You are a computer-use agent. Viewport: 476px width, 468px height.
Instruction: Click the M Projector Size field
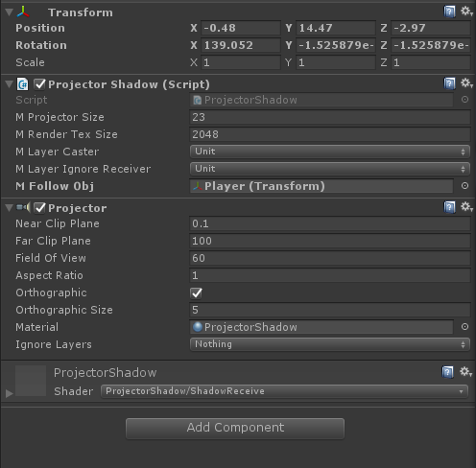[330, 117]
